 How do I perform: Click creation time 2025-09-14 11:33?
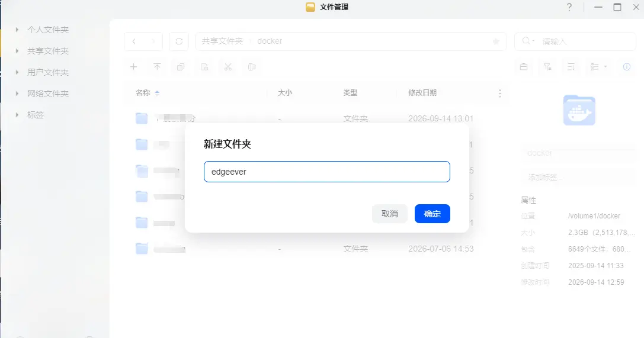click(x=596, y=265)
